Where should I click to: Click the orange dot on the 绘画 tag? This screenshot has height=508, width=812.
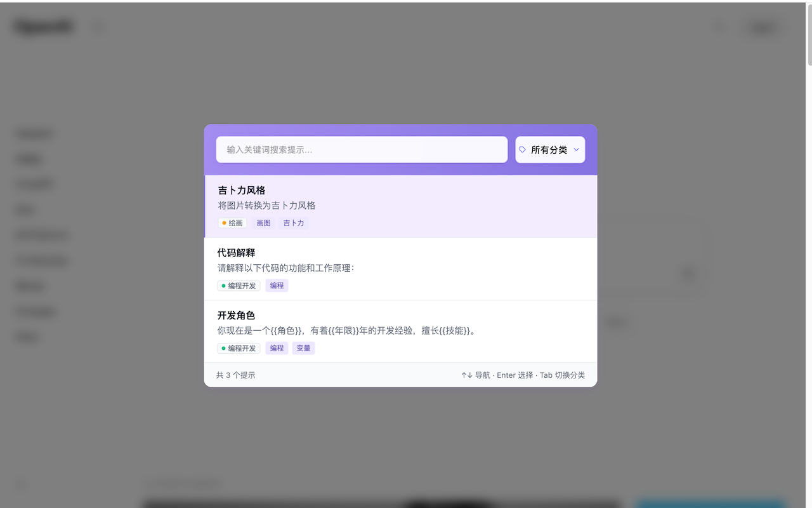[223, 223]
